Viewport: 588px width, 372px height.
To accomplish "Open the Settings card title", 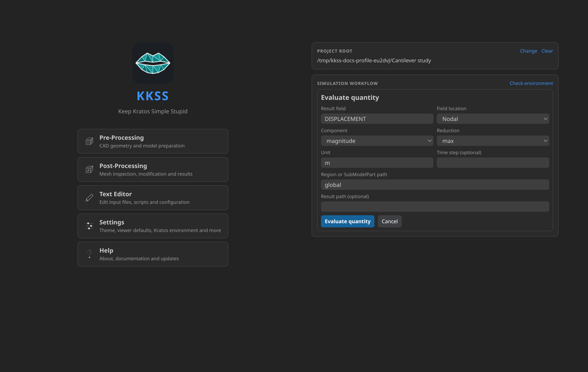I will coord(112,222).
